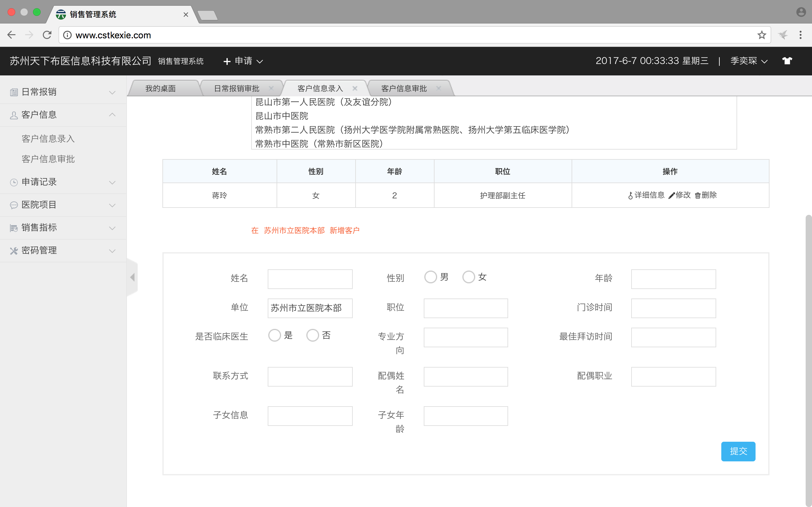Click the 详细信息 icon for 蒋玲

point(631,196)
